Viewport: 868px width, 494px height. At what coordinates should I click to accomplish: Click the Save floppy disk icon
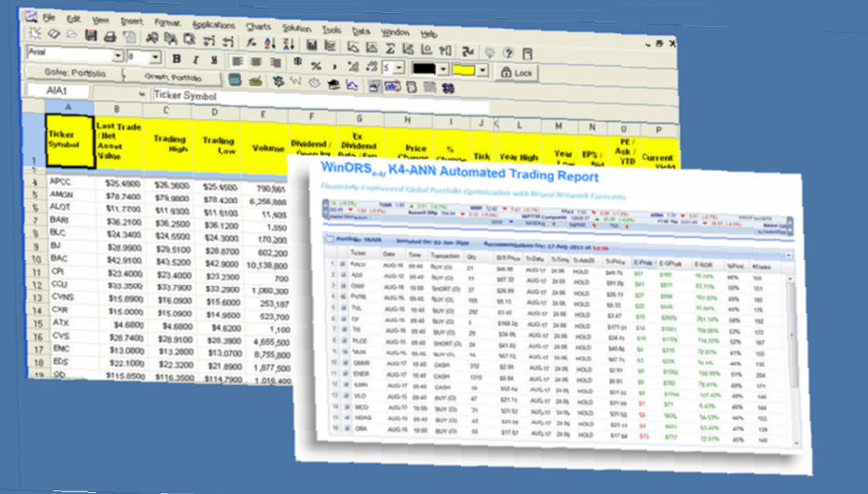(x=90, y=36)
